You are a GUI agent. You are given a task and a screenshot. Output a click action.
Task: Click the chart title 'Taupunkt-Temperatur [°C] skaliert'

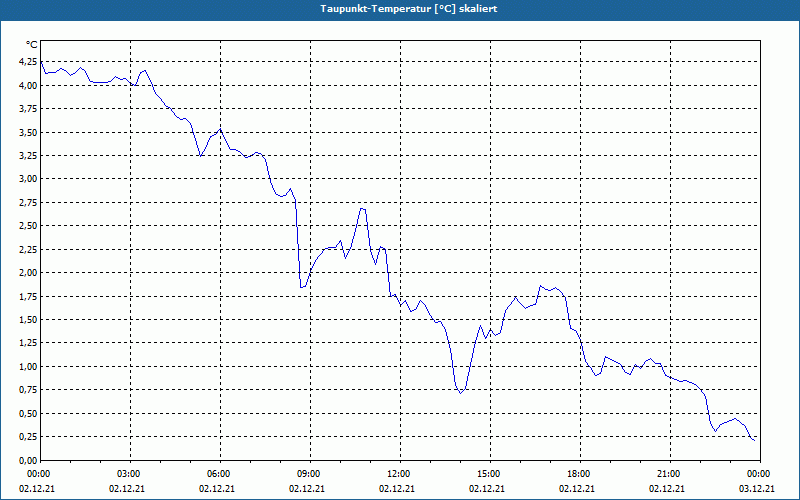click(x=409, y=9)
